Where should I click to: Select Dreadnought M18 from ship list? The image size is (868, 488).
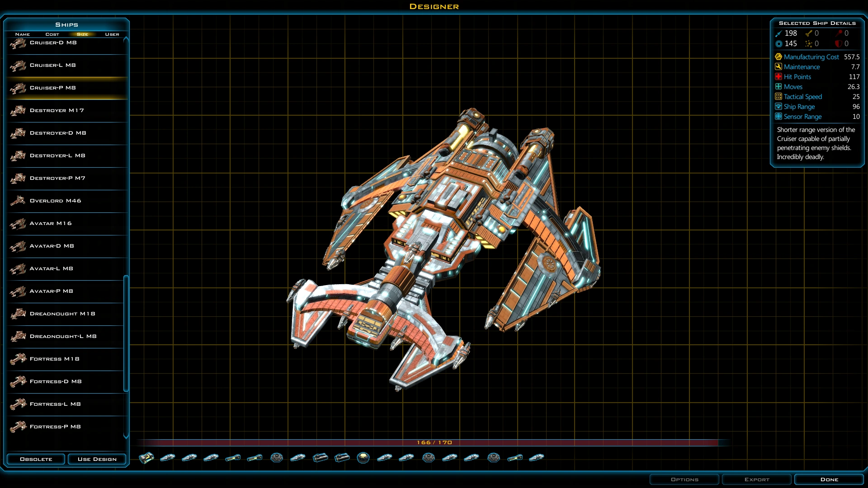pos(62,314)
